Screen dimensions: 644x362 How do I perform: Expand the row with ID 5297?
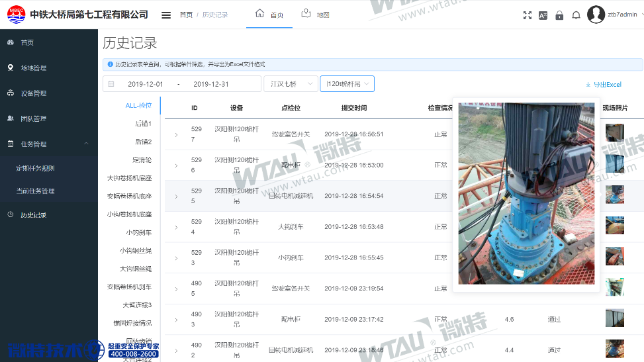(176, 135)
